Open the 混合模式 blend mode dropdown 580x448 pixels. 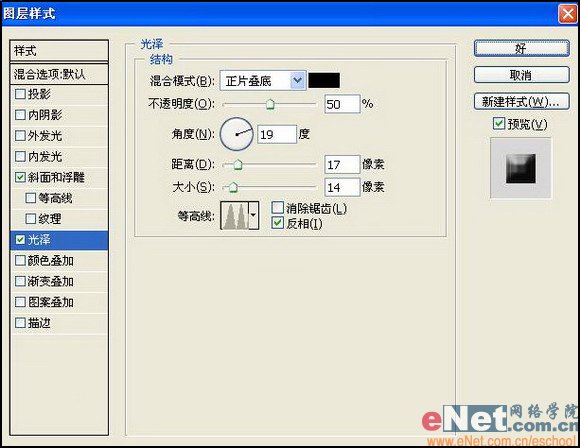coord(263,81)
